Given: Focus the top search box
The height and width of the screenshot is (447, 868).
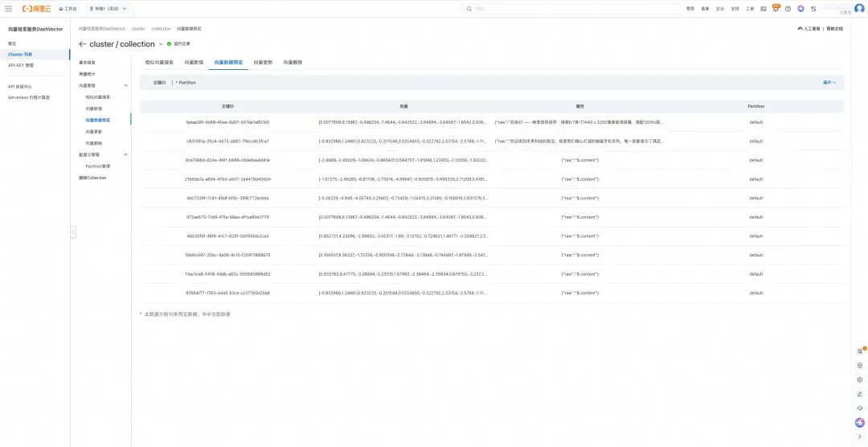Looking at the screenshot, I should [570, 9].
